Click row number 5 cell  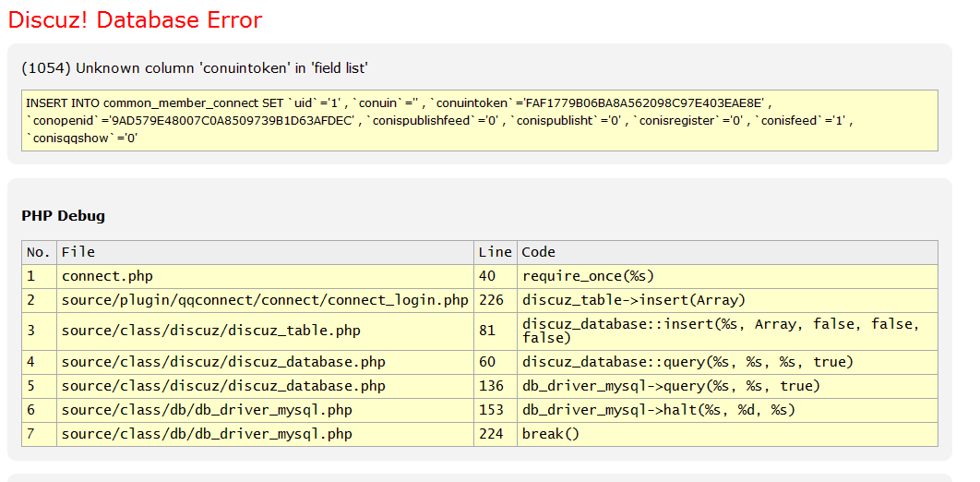pyautogui.click(x=39, y=386)
